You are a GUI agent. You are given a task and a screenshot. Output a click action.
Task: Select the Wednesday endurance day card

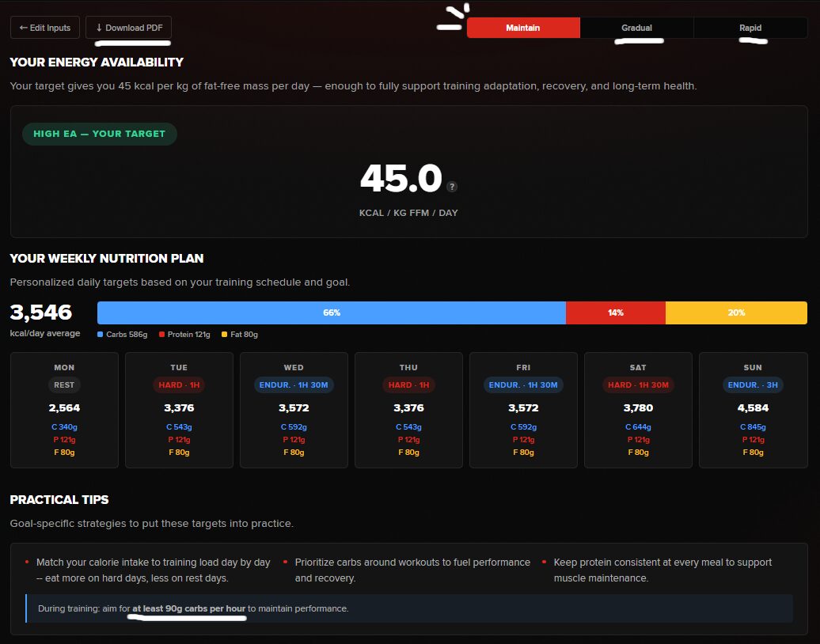[294, 410]
